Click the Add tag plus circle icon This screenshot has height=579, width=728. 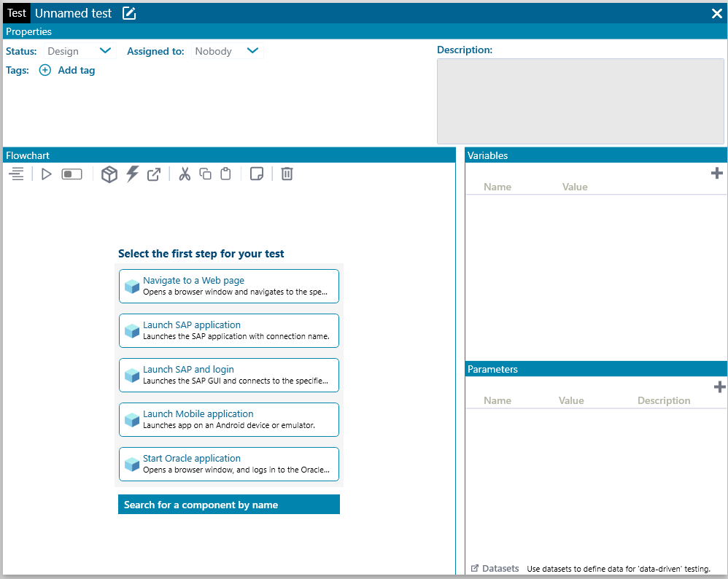tap(45, 70)
